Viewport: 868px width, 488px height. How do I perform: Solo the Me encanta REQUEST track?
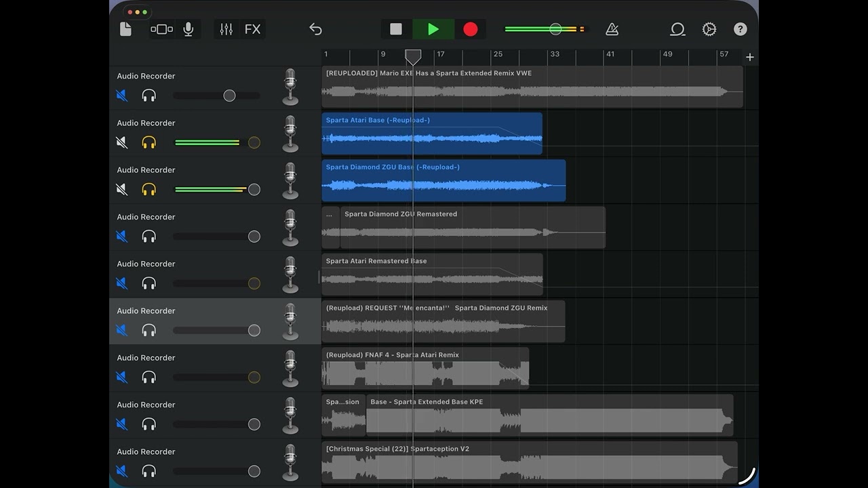point(149,330)
